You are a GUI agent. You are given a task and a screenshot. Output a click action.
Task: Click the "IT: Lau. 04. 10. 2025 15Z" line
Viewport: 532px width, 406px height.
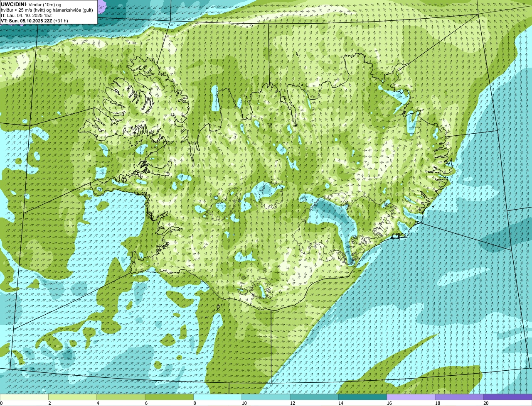click(26, 15)
